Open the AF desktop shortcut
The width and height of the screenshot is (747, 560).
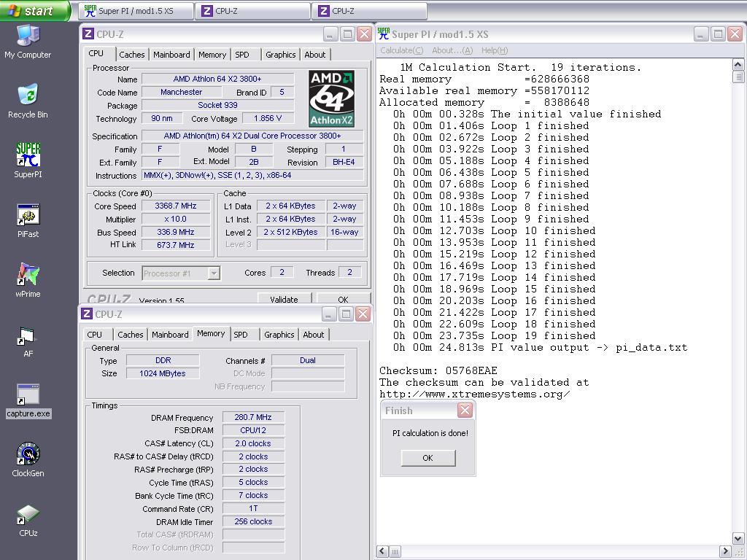point(28,341)
